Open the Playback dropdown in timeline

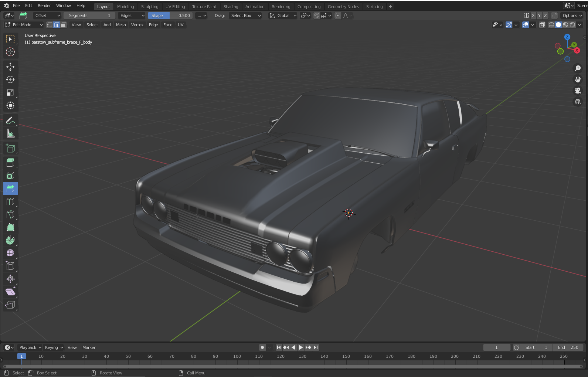point(30,347)
